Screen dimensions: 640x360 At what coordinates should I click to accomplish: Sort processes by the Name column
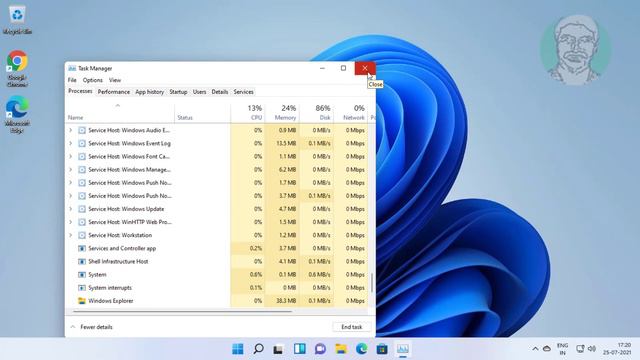point(121,113)
